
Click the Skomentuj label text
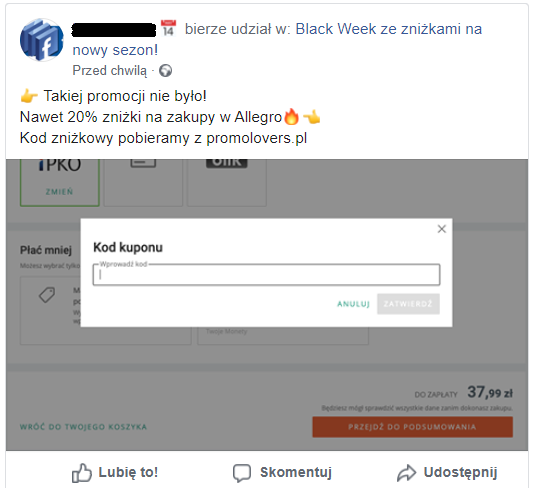coord(296,472)
